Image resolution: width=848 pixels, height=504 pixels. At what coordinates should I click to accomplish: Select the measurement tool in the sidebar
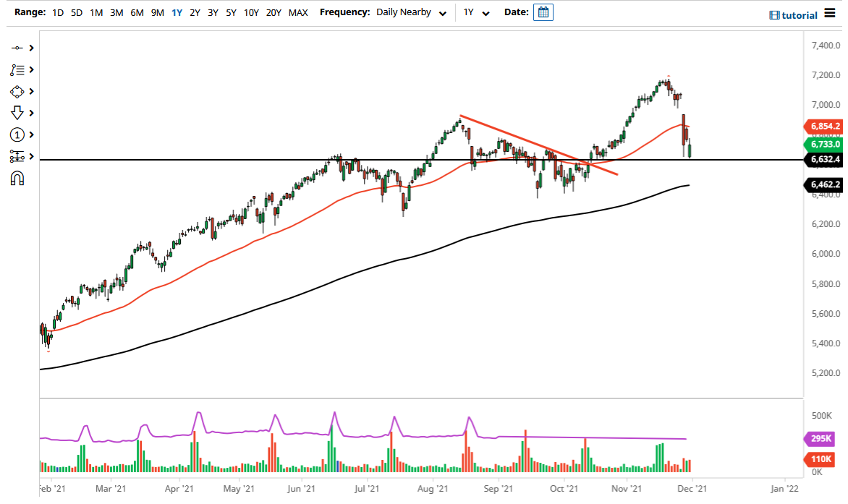click(18, 156)
